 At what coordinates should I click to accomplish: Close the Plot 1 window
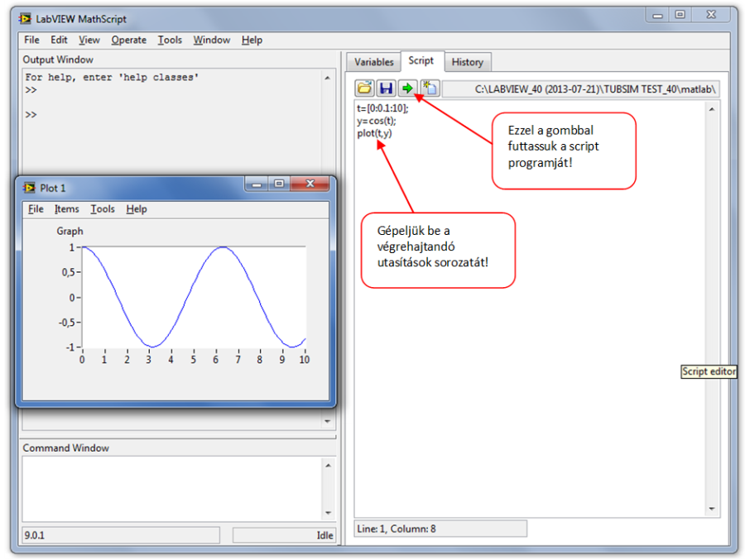tap(310, 184)
